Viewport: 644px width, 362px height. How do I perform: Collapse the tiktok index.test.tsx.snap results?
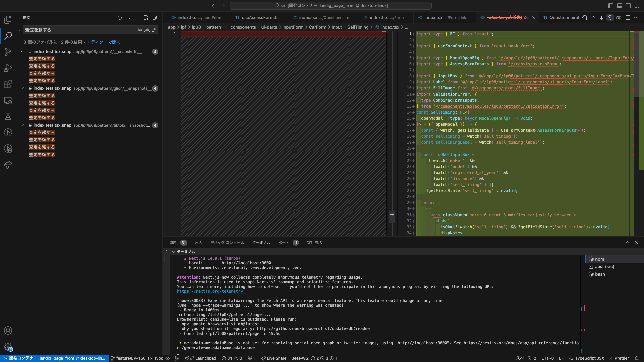point(22,125)
